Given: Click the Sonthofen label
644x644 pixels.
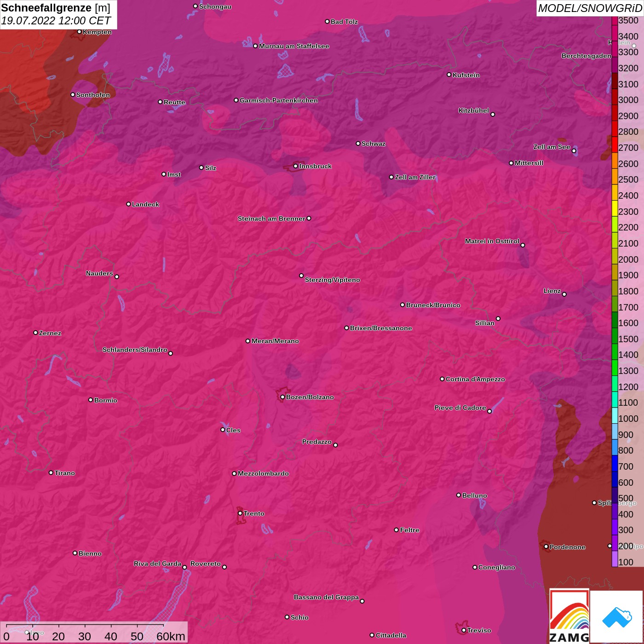Looking at the screenshot, I should click(93, 95).
